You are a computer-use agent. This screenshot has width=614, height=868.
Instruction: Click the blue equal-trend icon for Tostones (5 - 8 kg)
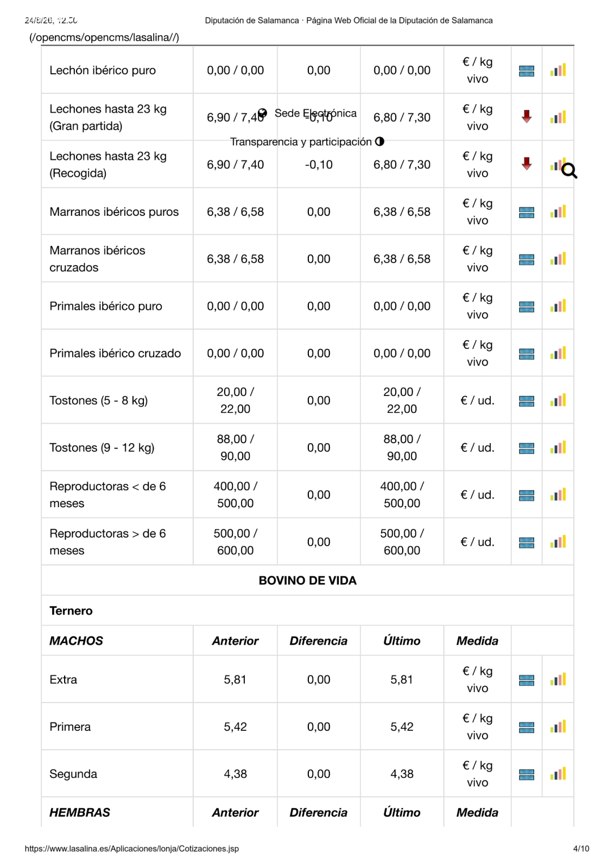pos(527,401)
